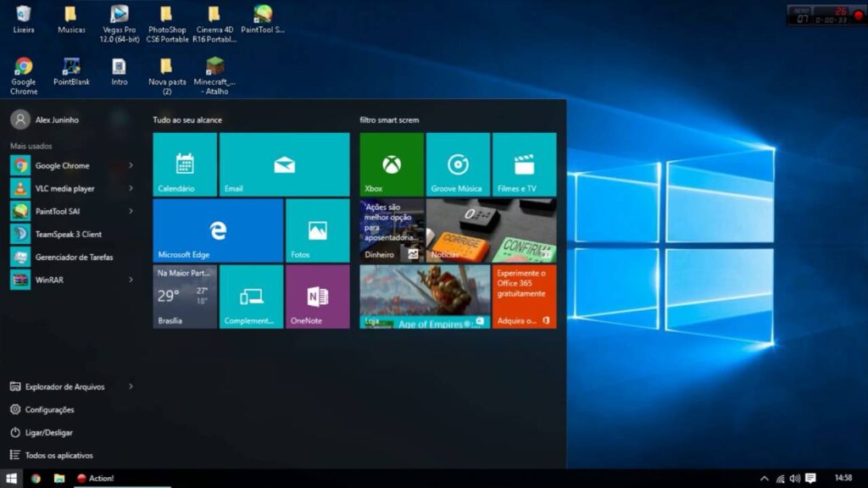Expand WinRAR jump list arrow
Image resolution: width=868 pixels, height=488 pixels.
(x=131, y=280)
